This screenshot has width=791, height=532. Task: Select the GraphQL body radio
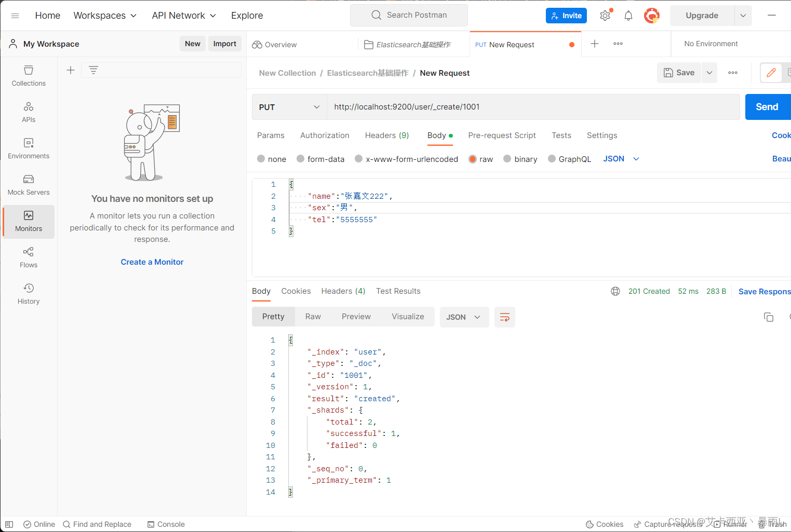pyautogui.click(x=552, y=159)
